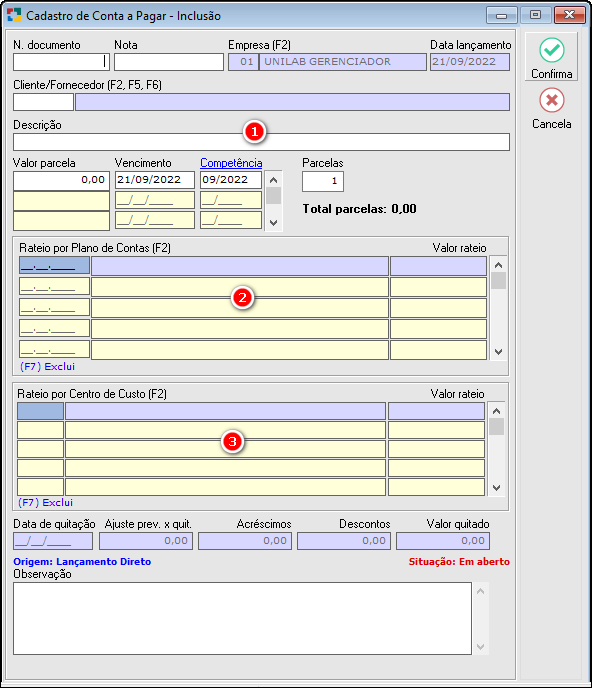Select the Nota input field
This screenshot has height=688, width=592.
coord(169,62)
